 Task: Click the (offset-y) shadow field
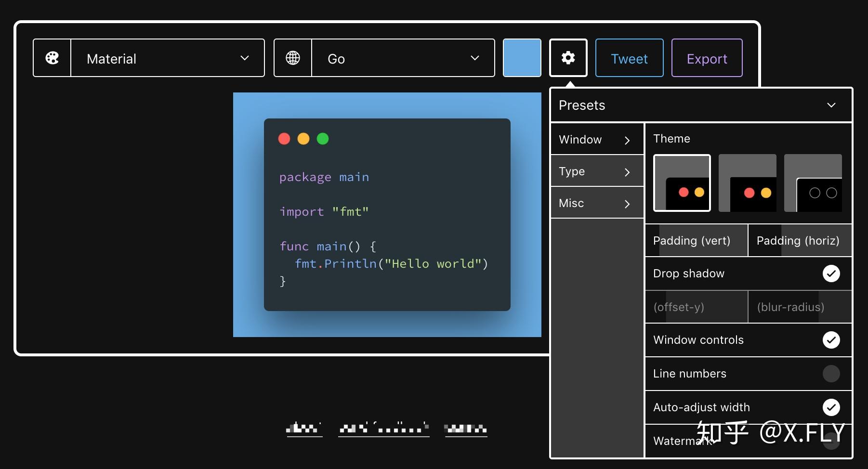point(697,307)
